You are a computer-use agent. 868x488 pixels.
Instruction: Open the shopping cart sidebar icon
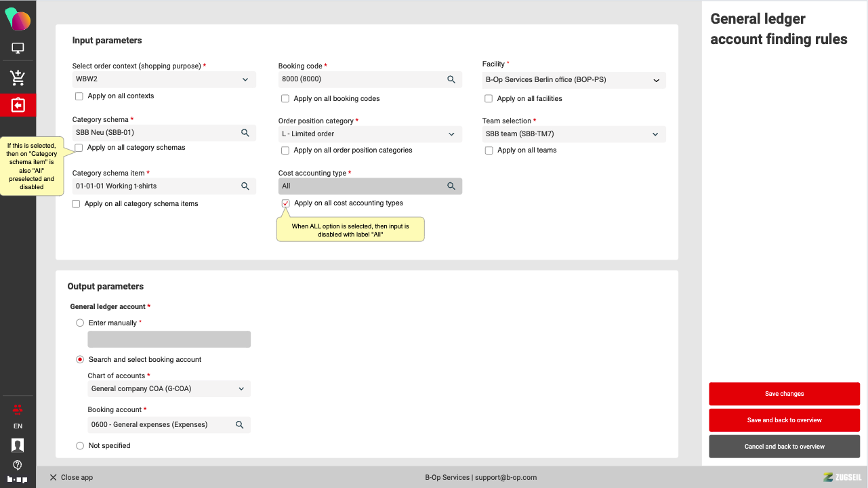(18, 78)
